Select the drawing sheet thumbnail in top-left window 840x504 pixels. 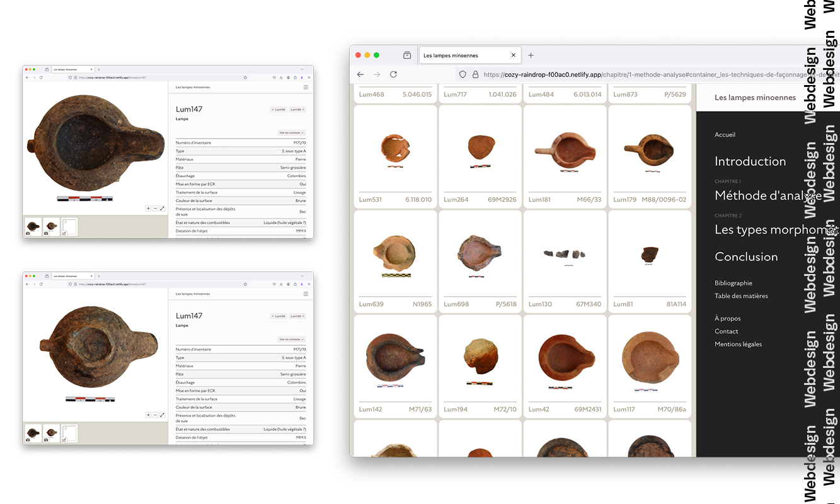pos(69,226)
